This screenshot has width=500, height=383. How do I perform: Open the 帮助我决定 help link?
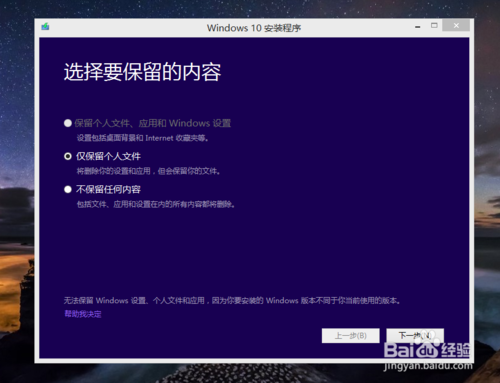coord(83,314)
